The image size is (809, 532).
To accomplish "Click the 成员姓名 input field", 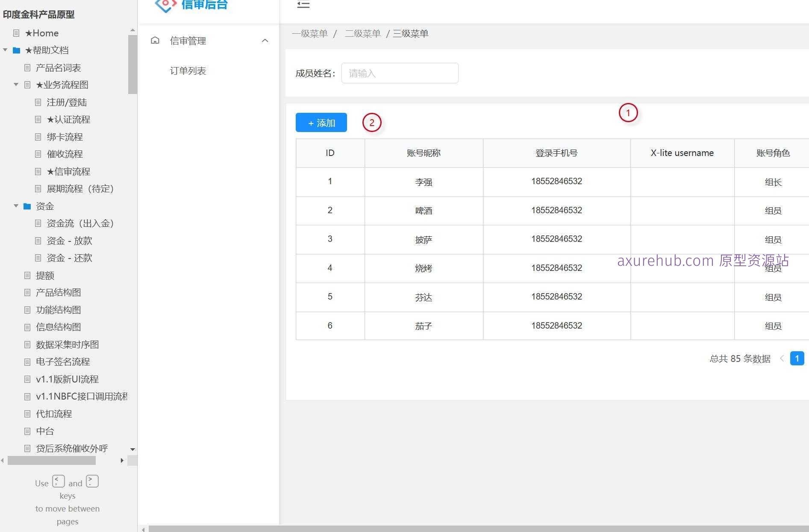I will coord(400,73).
